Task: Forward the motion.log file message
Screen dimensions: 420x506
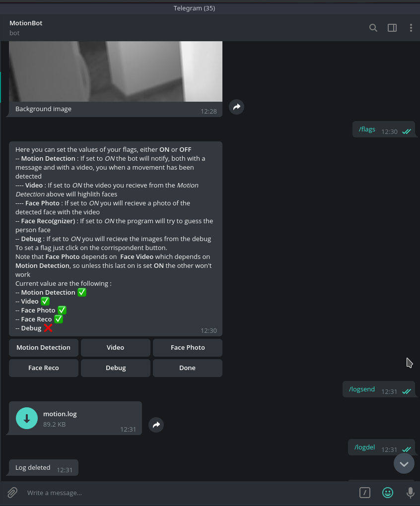Action: pyautogui.click(x=156, y=425)
